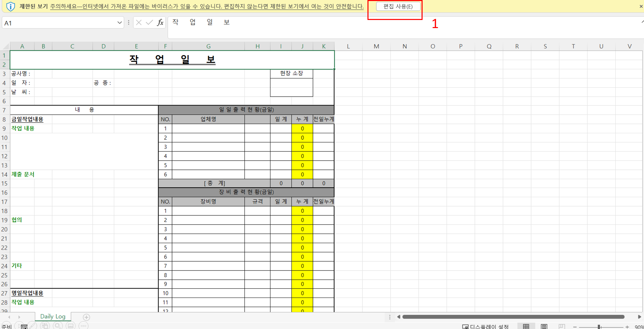This screenshot has height=329, width=644.
Task: Click the macro record status bar icon
Action: click(x=24, y=326)
